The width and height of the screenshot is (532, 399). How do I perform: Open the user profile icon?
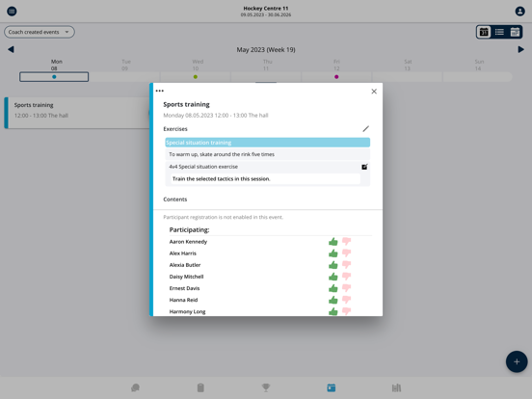click(x=519, y=12)
